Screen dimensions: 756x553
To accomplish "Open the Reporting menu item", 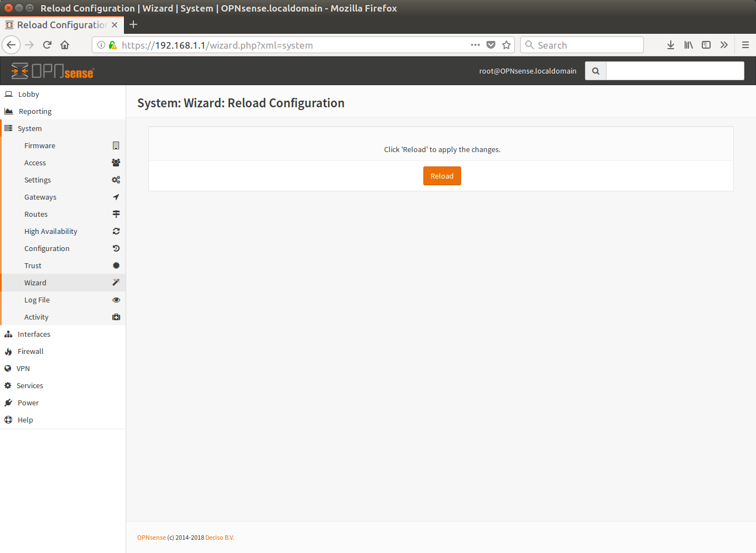I will click(x=63, y=111).
